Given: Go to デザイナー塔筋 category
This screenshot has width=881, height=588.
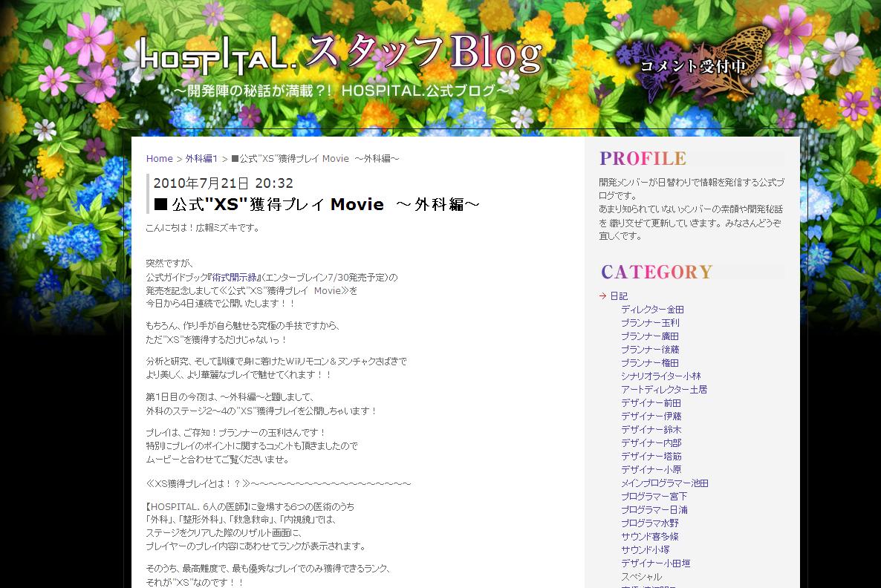Looking at the screenshot, I should 651,456.
